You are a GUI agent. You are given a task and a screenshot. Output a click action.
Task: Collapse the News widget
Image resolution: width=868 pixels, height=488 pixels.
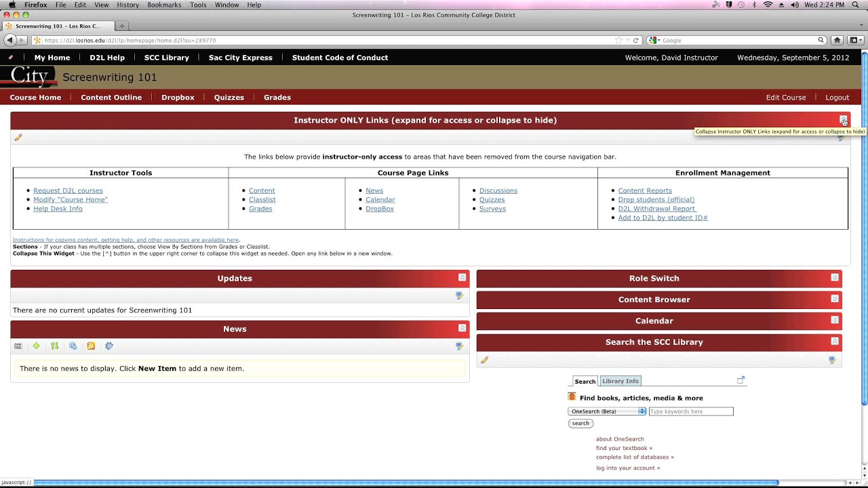click(x=462, y=328)
